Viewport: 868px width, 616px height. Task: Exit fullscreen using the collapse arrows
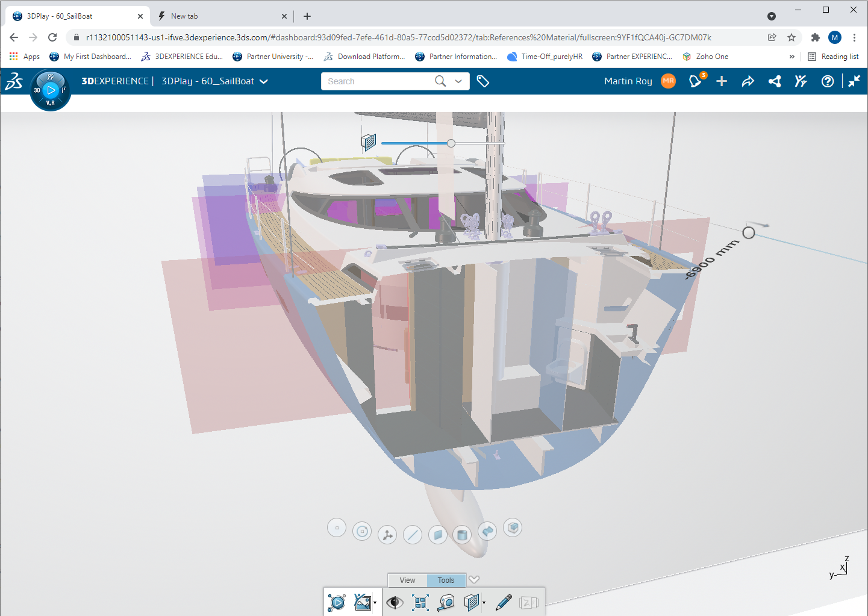(x=854, y=81)
